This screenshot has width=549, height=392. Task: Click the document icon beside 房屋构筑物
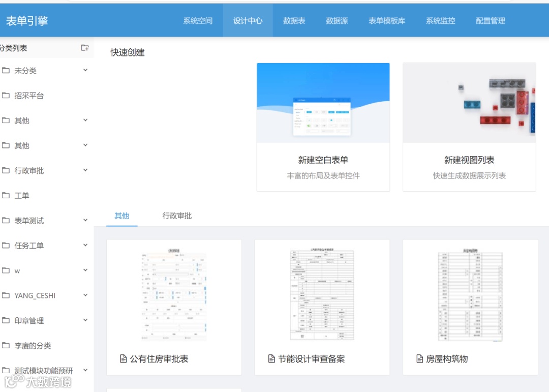[x=419, y=359]
